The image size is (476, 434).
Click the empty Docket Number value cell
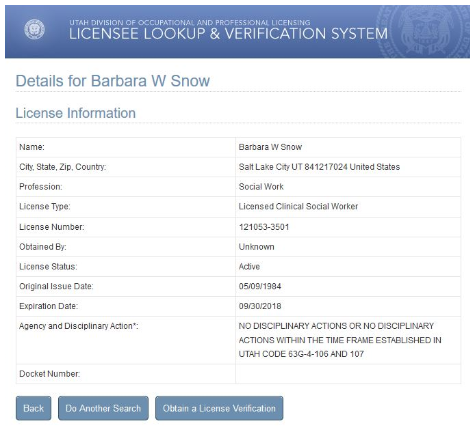coord(348,374)
